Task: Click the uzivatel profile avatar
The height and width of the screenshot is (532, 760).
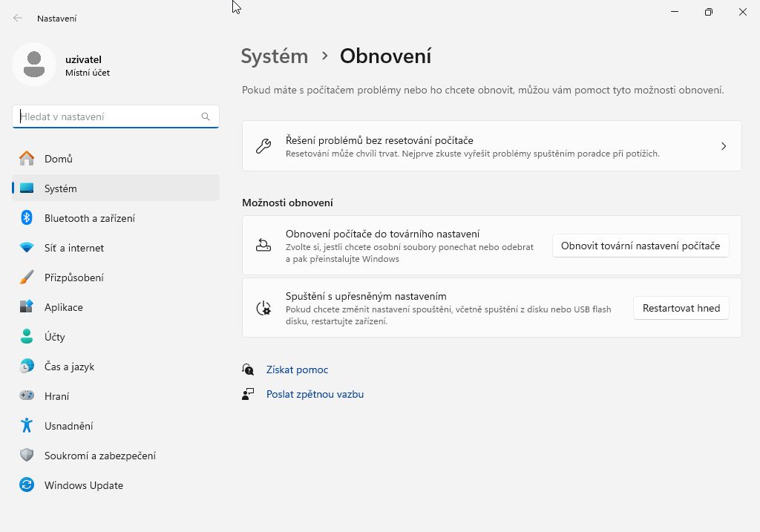Action: [x=34, y=65]
